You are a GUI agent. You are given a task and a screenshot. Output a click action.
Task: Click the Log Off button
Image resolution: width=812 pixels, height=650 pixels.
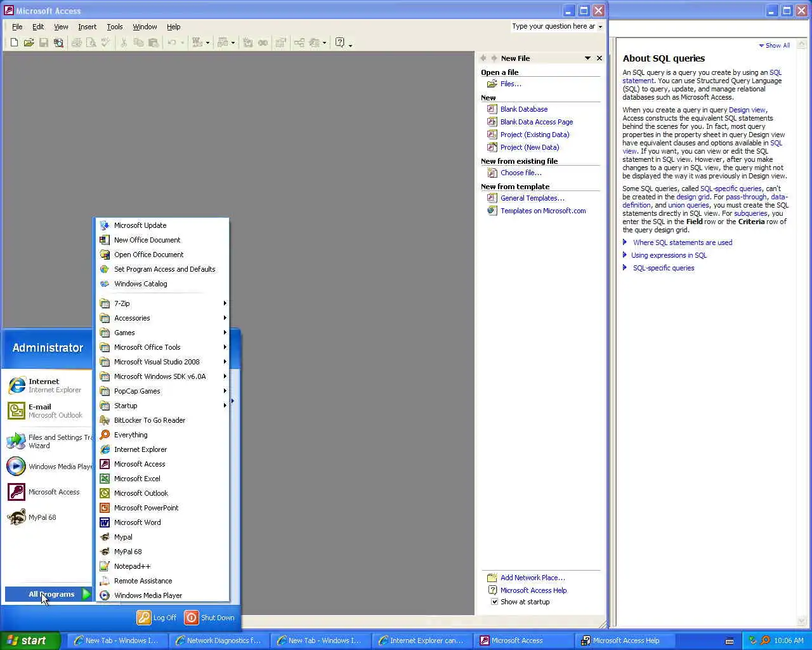point(157,618)
